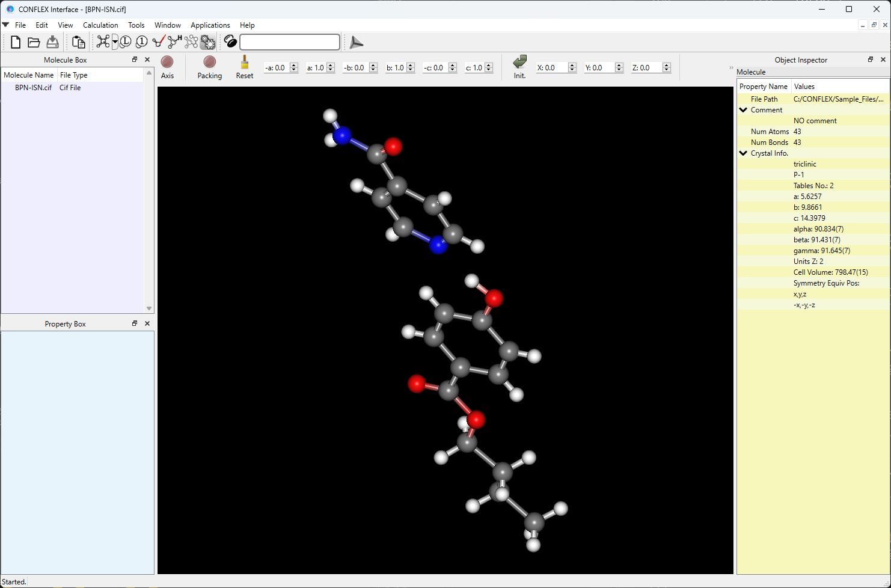The width and height of the screenshot is (891, 588).
Task: Click the copy/duplicate molecule icon
Action: (79, 41)
